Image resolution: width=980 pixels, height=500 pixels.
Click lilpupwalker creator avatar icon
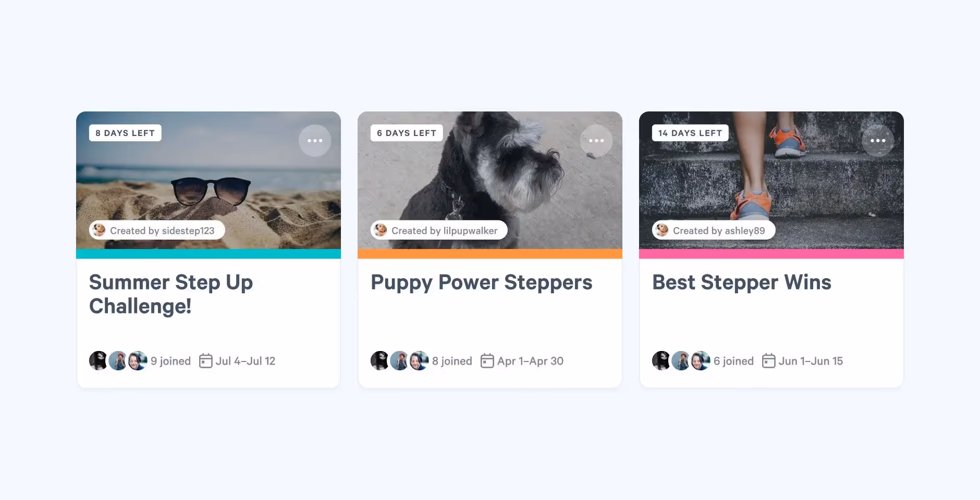381,230
